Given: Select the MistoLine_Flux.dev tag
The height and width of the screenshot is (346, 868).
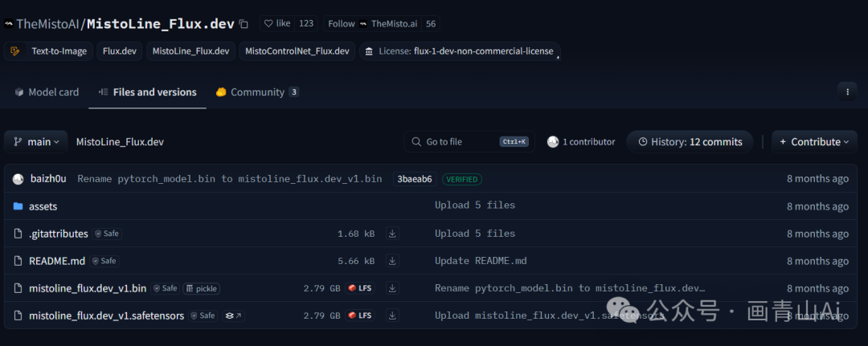Looking at the screenshot, I should coord(190,51).
